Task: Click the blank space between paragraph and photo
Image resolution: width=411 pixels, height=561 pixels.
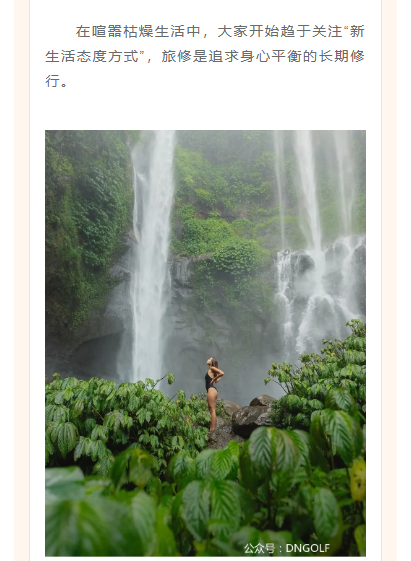Action: coord(205,109)
